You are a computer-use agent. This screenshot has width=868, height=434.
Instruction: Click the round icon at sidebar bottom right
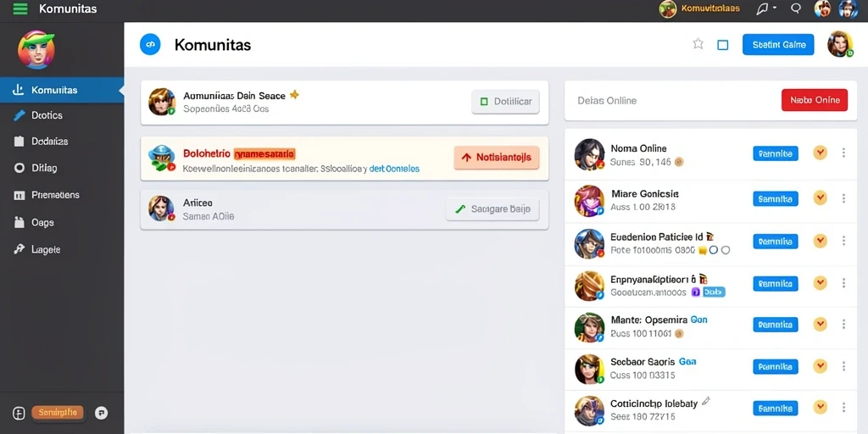102,413
